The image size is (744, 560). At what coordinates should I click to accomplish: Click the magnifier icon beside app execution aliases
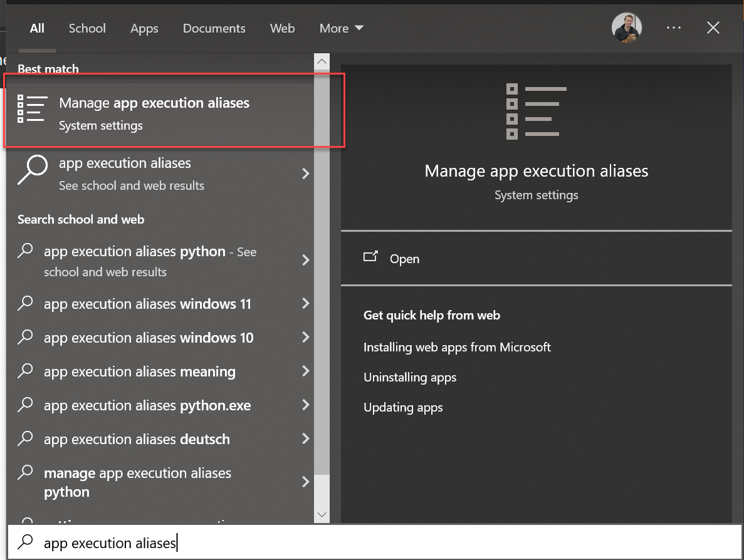32,170
